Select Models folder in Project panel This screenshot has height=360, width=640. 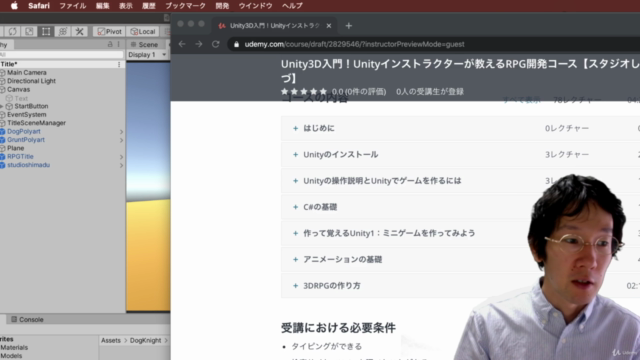pos(11,356)
